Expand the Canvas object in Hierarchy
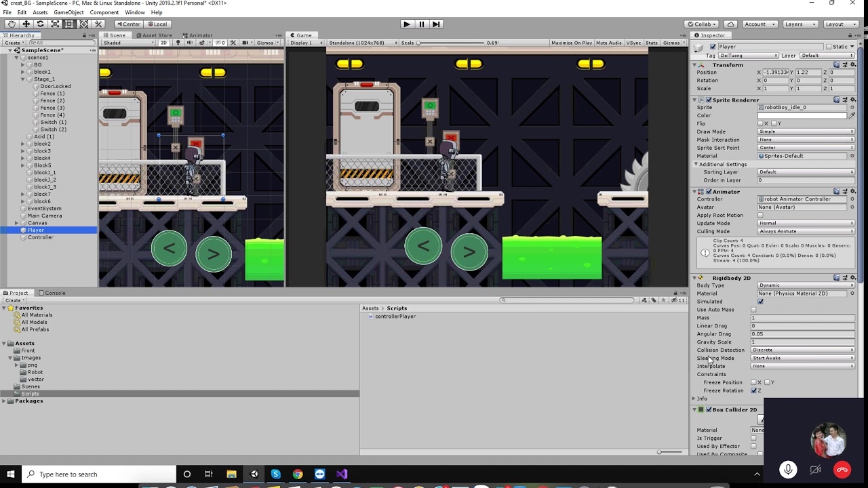The height and width of the screenshot is (488, 868). [x=16, y=223]
